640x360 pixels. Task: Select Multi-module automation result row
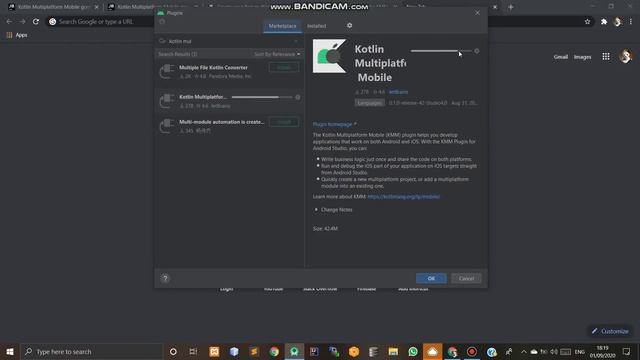point(229,126)
